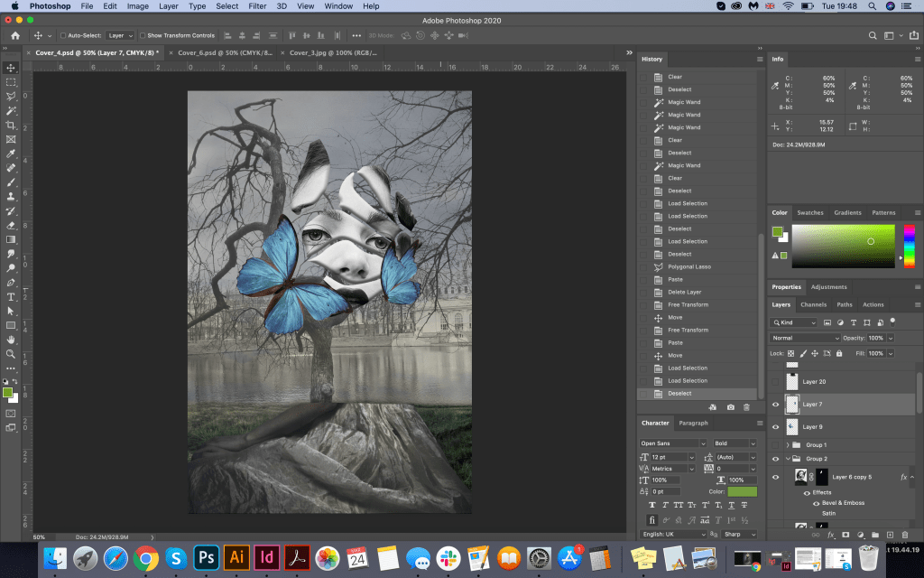Select the Eraser tool
The image size is (924, 578).
pos(11,225)
